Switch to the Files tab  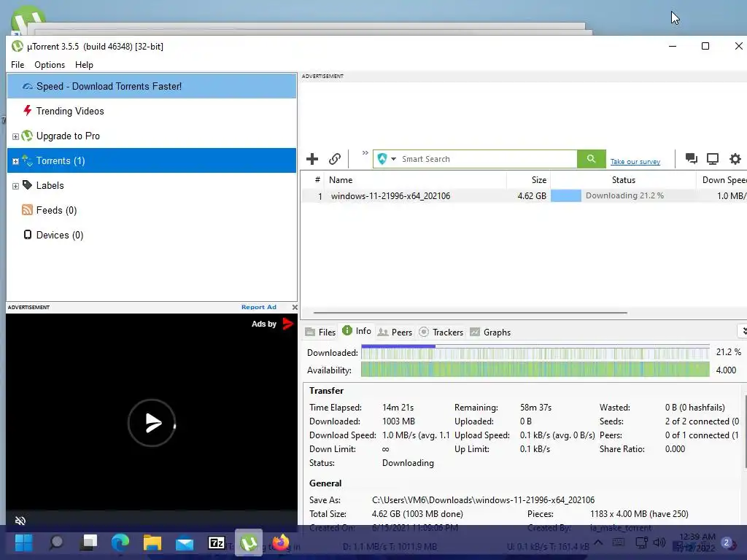321,332
